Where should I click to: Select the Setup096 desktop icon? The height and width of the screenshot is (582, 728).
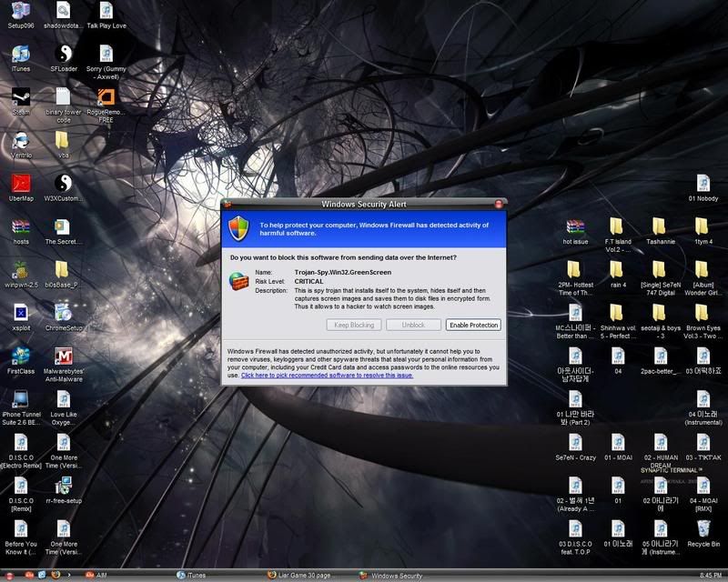tap(21, 10)
